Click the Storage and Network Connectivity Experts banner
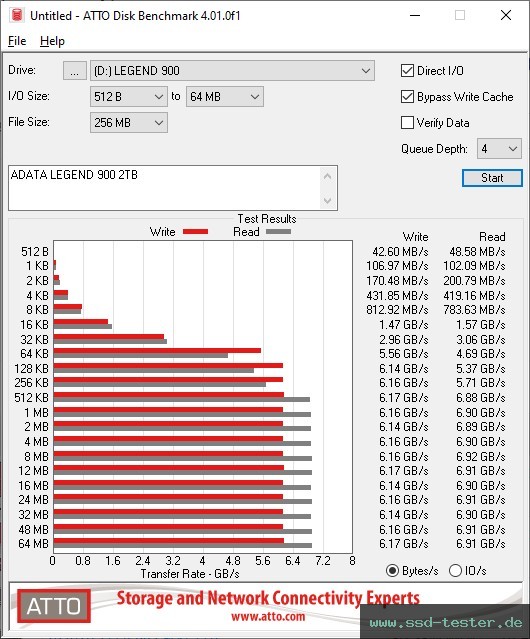The height and width of the screenshot is (639, 530). tap(268, 598)
